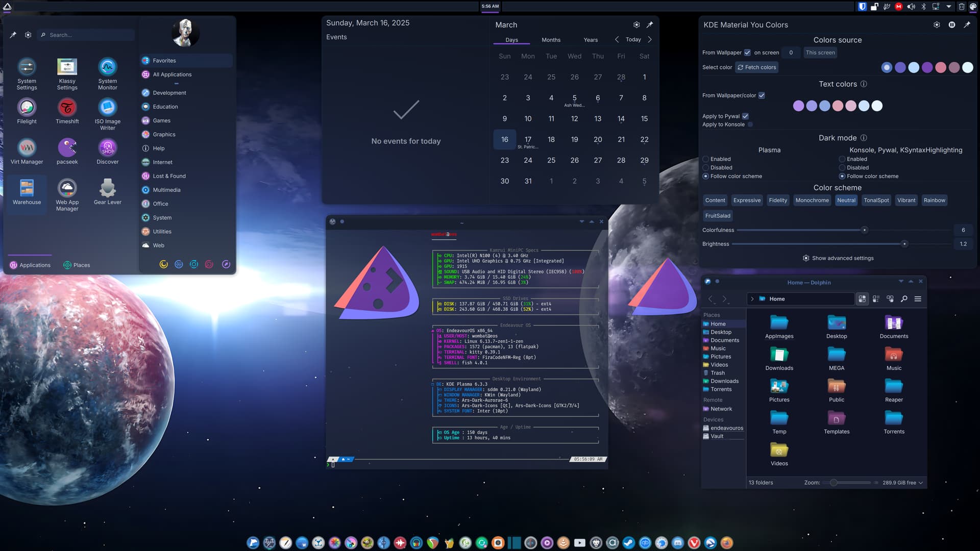Open KDE Material You Colors configuration
Screen dimensions: 980x551
point(937,24)
